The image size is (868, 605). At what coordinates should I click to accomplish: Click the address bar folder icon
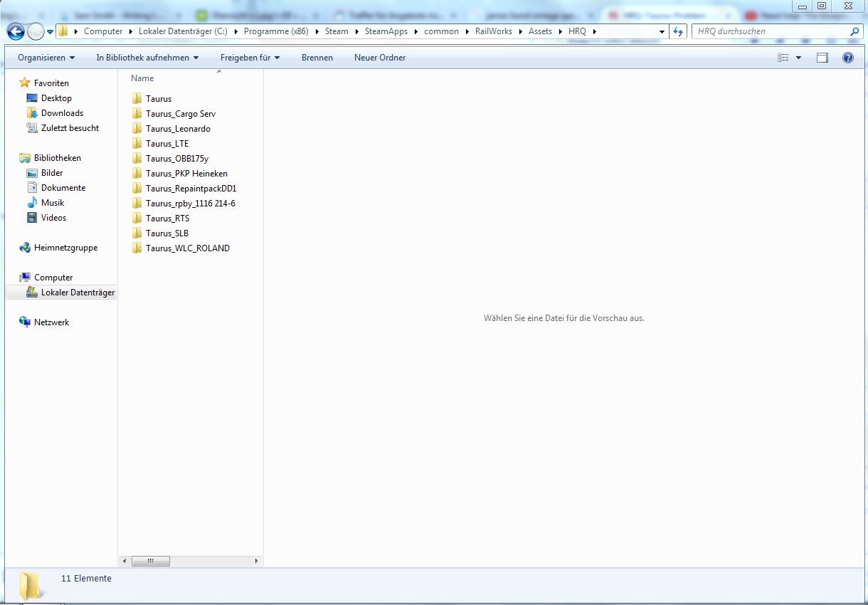63,31
